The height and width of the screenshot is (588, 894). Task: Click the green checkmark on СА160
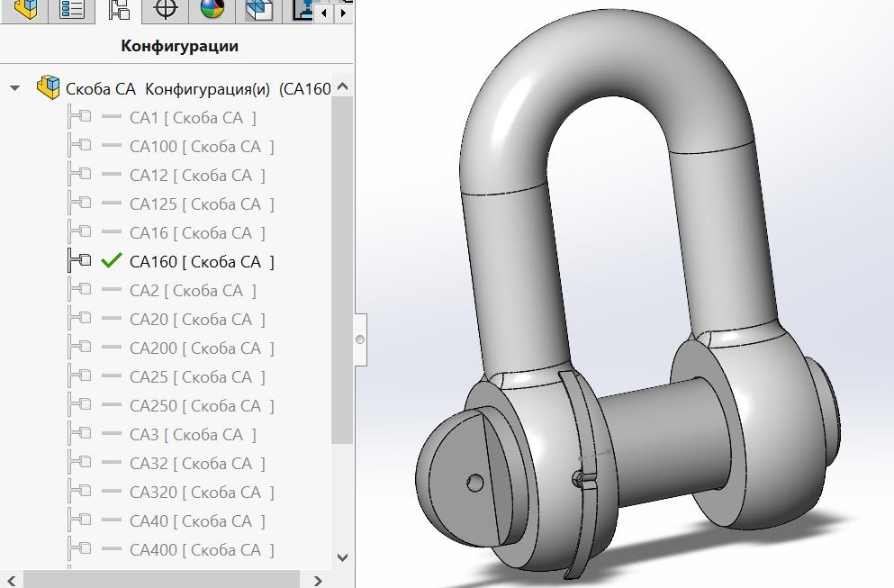point(111,260)
